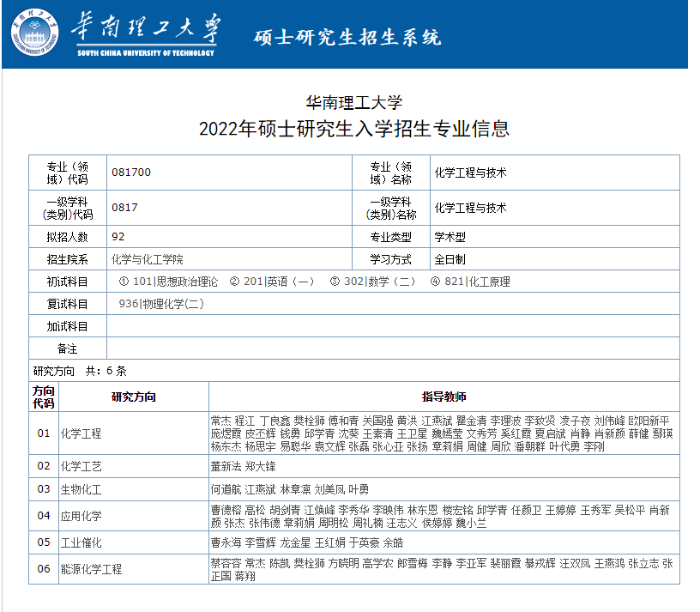Screen dimensions: 700x612
Task: Click the 方向代码 column header
Action: pyautogui.click(x=44, y=397)
